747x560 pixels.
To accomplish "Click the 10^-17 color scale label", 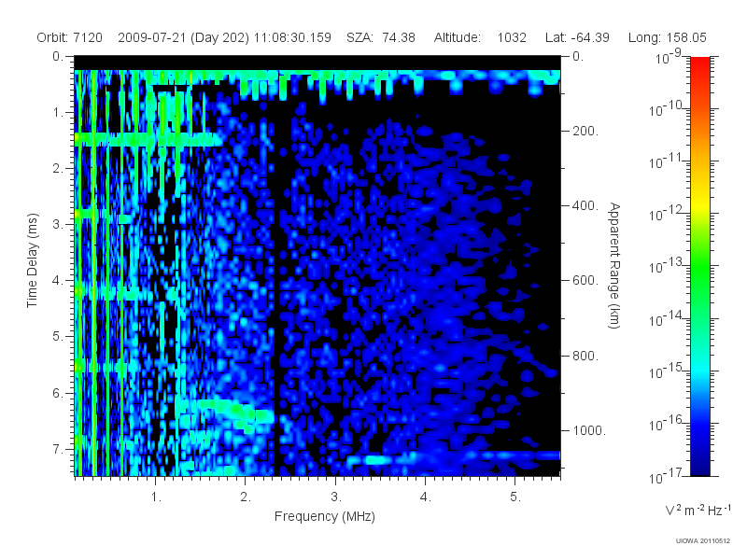I will 666,476.
